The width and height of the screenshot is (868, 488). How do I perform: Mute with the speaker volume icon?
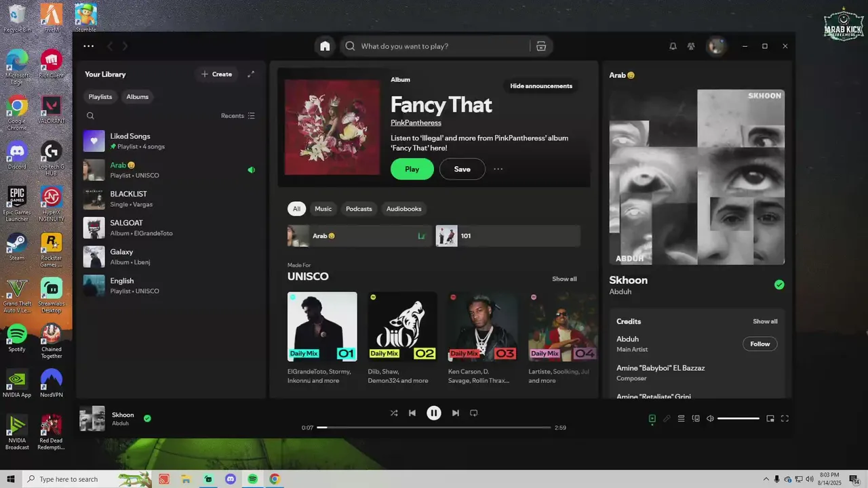[x=710, y=418]
